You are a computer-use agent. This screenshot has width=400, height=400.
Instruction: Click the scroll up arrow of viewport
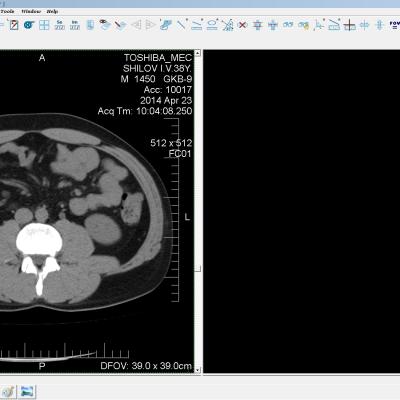pyautogui.click(x=198, y=53)
